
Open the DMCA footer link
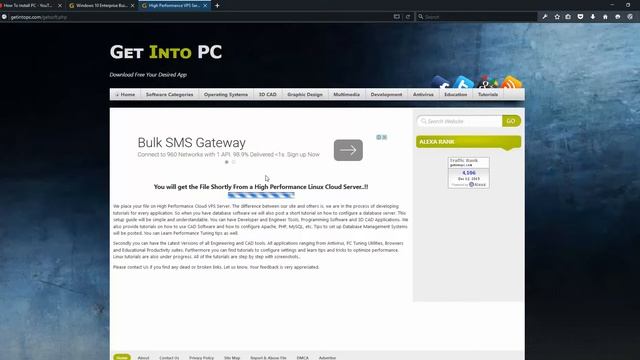[302, 358]
